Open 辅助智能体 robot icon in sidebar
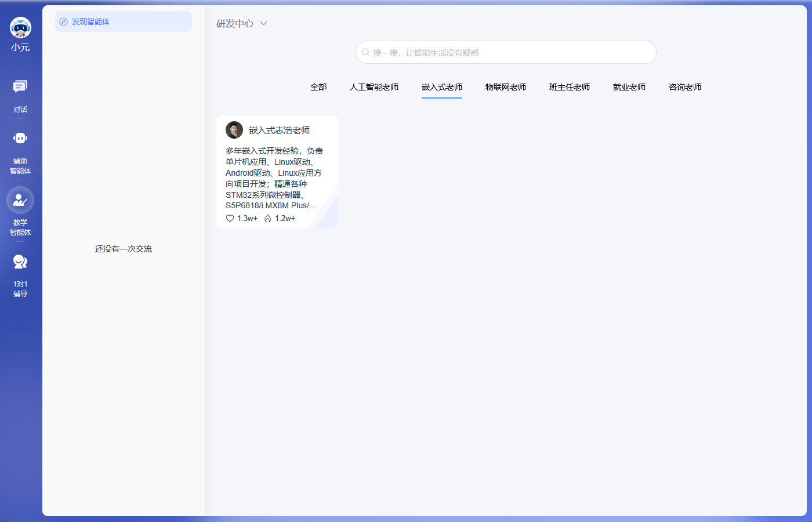 point(20,139)
